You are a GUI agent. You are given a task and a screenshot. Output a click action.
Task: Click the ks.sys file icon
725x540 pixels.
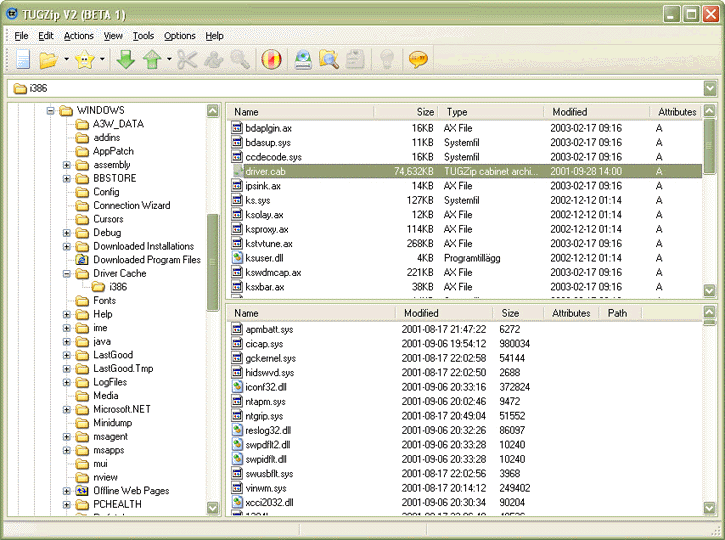tap(237, 200)
